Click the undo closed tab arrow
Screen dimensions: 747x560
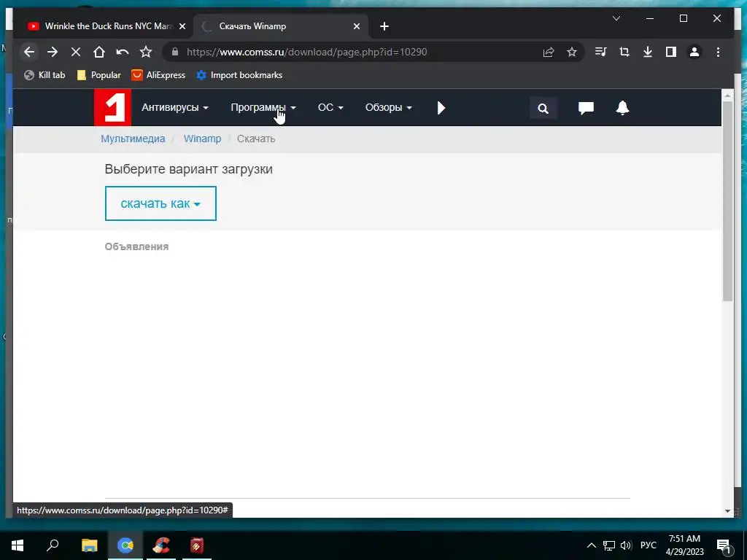coord(123,52)
